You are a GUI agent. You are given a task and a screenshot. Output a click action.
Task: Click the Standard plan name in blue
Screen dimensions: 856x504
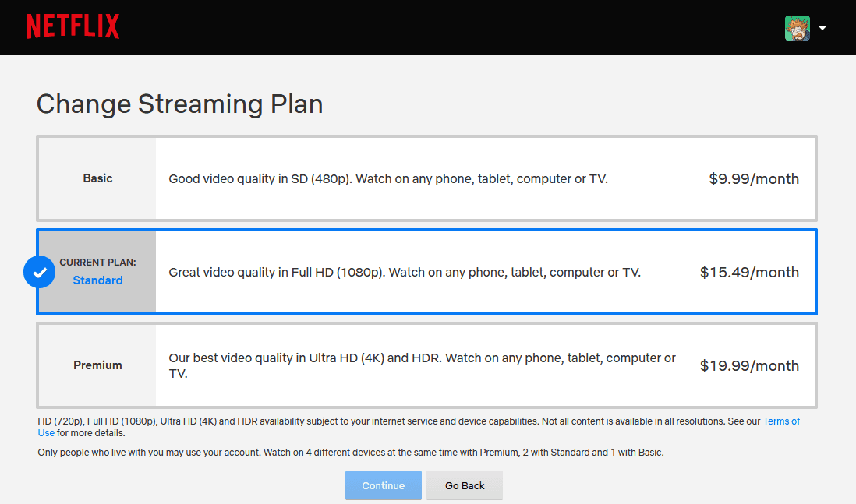pyautogui.click(x=97, y=280)
